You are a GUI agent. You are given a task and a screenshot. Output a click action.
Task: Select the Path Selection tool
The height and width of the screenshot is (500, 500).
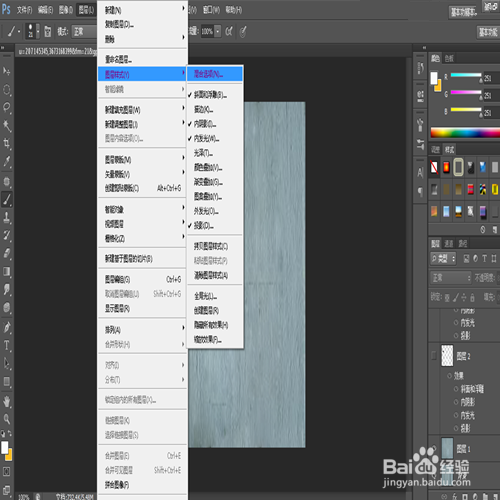(6, 363)
